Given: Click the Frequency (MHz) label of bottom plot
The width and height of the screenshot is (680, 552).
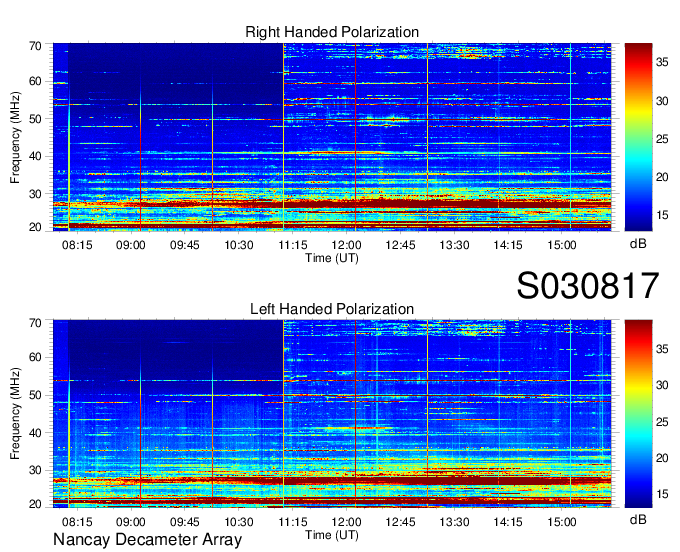Looking at the screenshot, I should coord(15,413).
